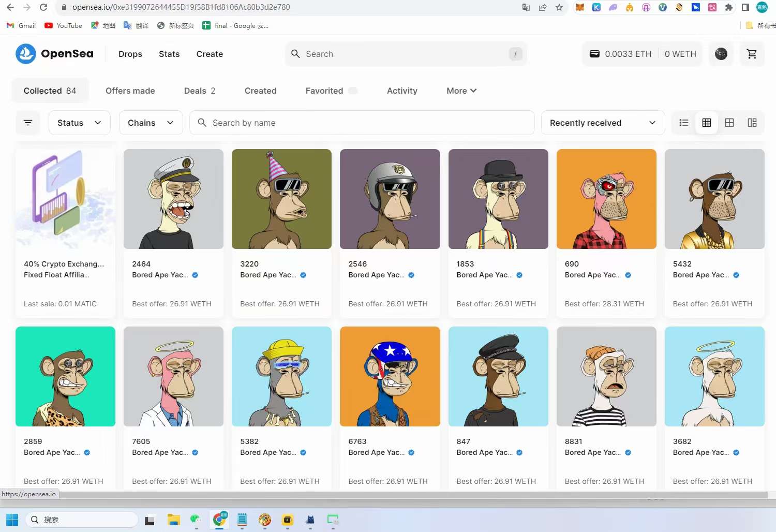Click the 0.0033 ETH wallet balance
The height and width of the screenshot is (532, 776).
coord(621,54)
